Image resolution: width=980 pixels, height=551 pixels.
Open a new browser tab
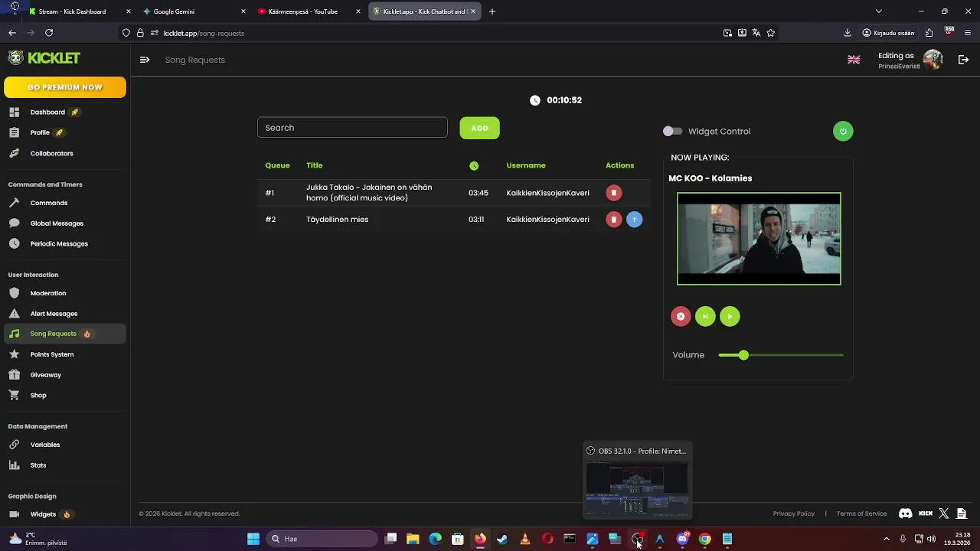(x=492, y=11)
